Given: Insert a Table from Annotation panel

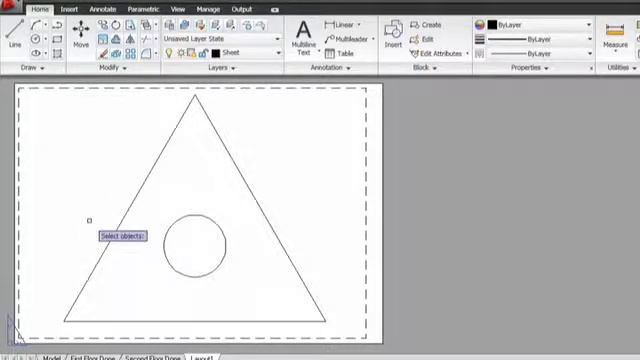Looking at the screenshot, I should [339, 53].
